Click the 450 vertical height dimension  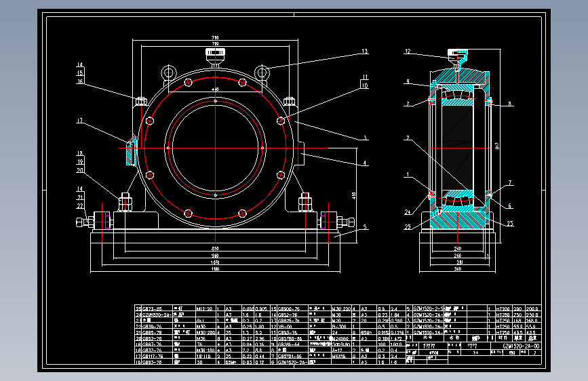pyautogui.click(x=353, y=196)
